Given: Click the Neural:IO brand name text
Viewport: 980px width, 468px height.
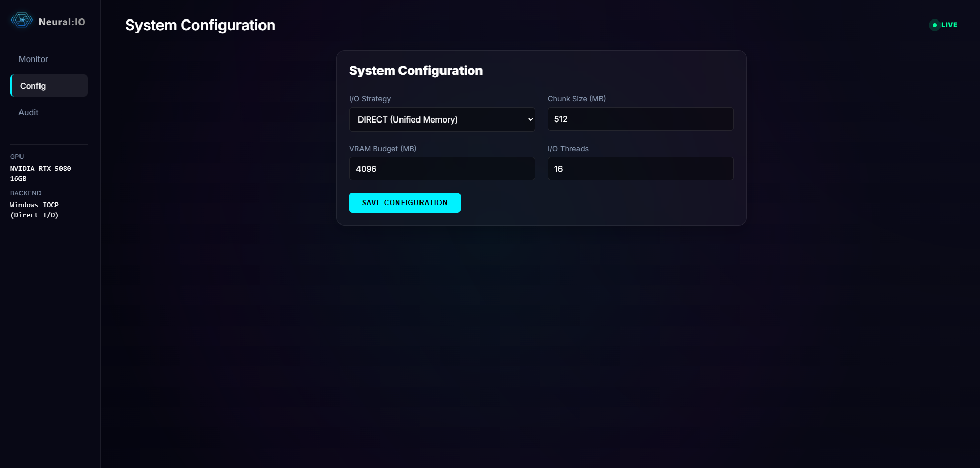Looking at the screenshot, I should point(62,22).
